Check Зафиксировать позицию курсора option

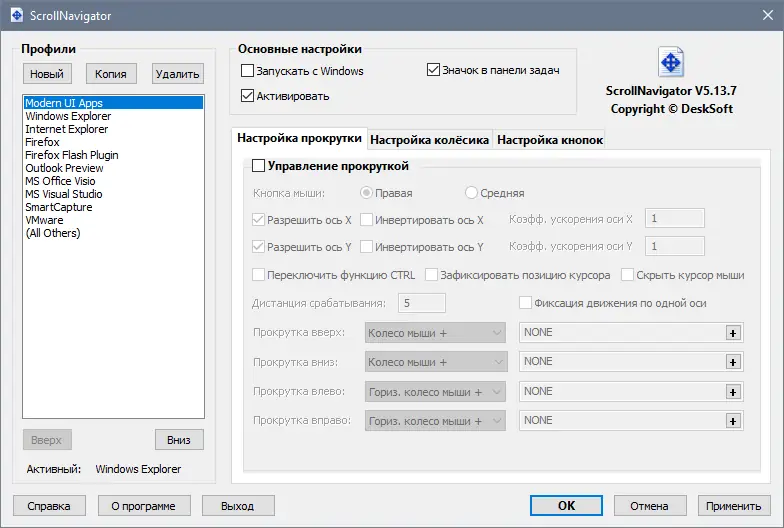click(x=431, y=274)
